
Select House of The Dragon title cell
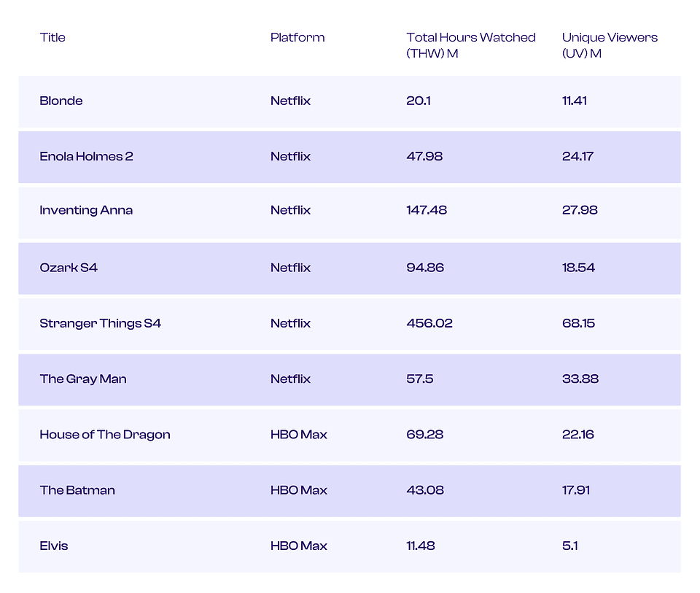[x=105, y=435]
